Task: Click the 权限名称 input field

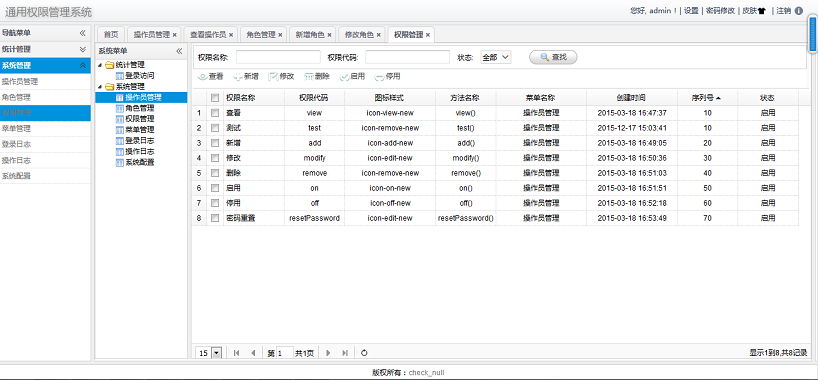Action: pos(278,57)
